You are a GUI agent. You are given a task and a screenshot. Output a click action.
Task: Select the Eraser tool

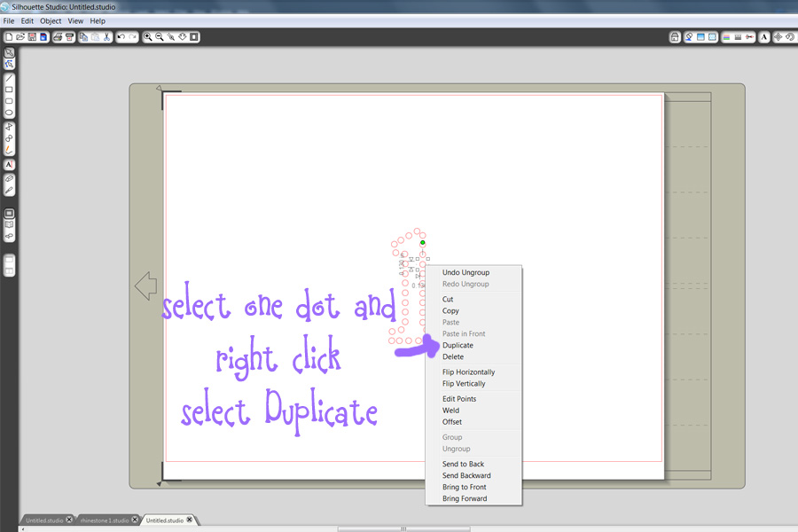[x=9, y=178]
